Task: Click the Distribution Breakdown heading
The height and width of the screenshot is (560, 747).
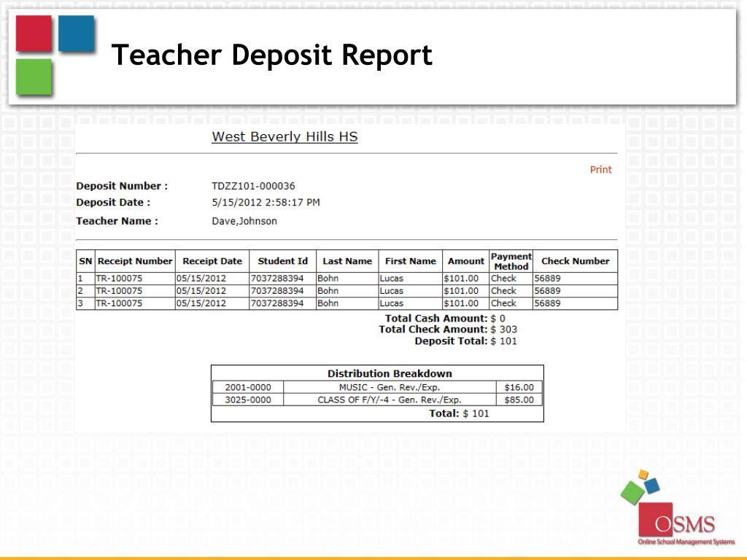Action: 390,373
